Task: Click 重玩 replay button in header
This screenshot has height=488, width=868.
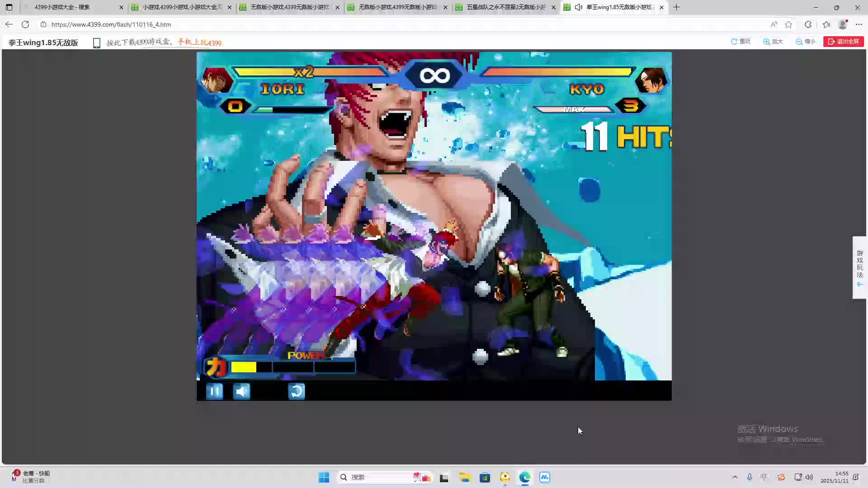Action: point(741,42)
